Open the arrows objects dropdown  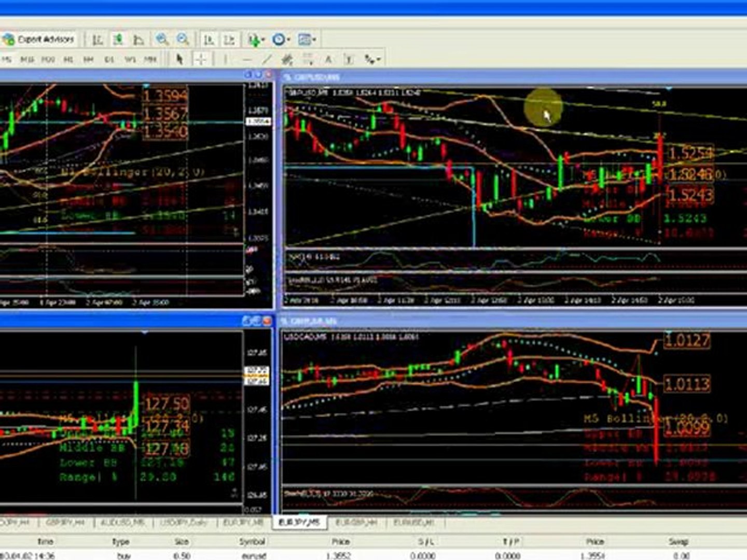pyautogui.click(x=372, y=60)
